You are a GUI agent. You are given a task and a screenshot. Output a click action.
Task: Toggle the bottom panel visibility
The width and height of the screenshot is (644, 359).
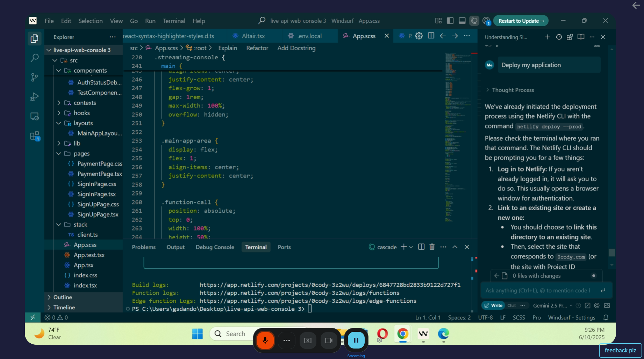coord(462,21)
